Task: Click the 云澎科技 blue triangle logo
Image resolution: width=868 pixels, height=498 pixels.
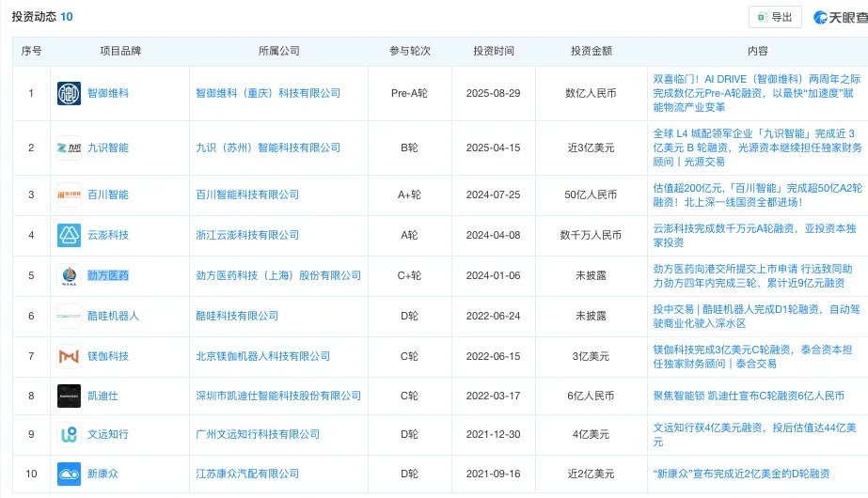Action: [69, 236]
